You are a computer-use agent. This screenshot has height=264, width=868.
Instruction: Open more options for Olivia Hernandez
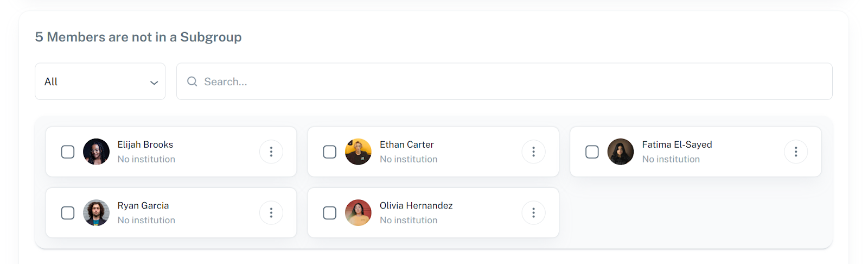(533, 213)
